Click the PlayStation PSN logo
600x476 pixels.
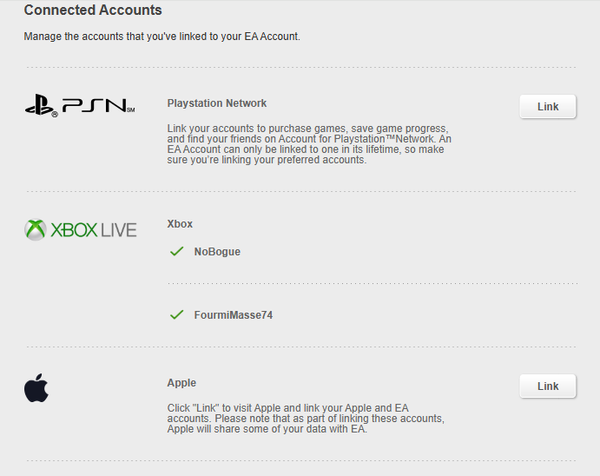(79, 104)
